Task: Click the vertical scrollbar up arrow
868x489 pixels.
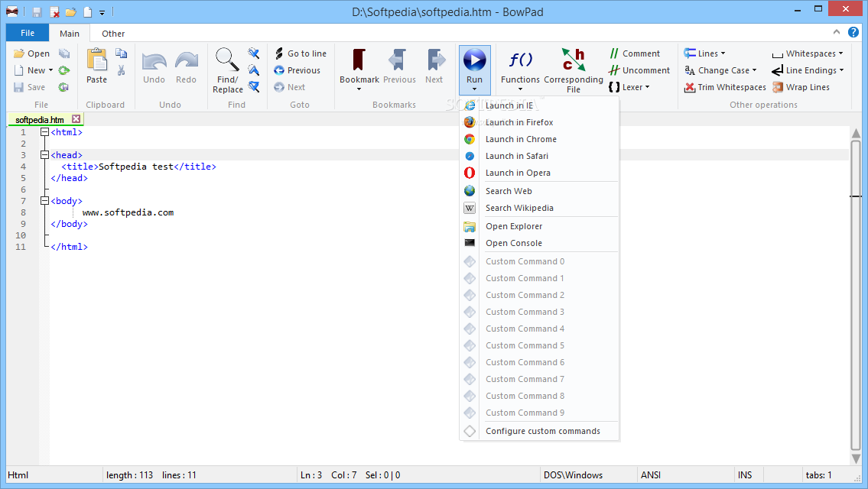Action: pyautogui.click(x=856, y=133)
